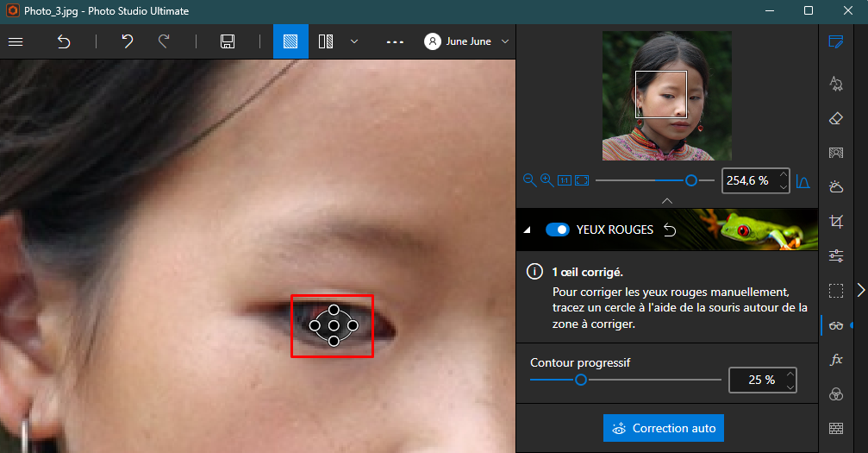The width and height of the screenshot is (868, 453).
Task: Open the overlapping color circles tool
Action: 836,394
